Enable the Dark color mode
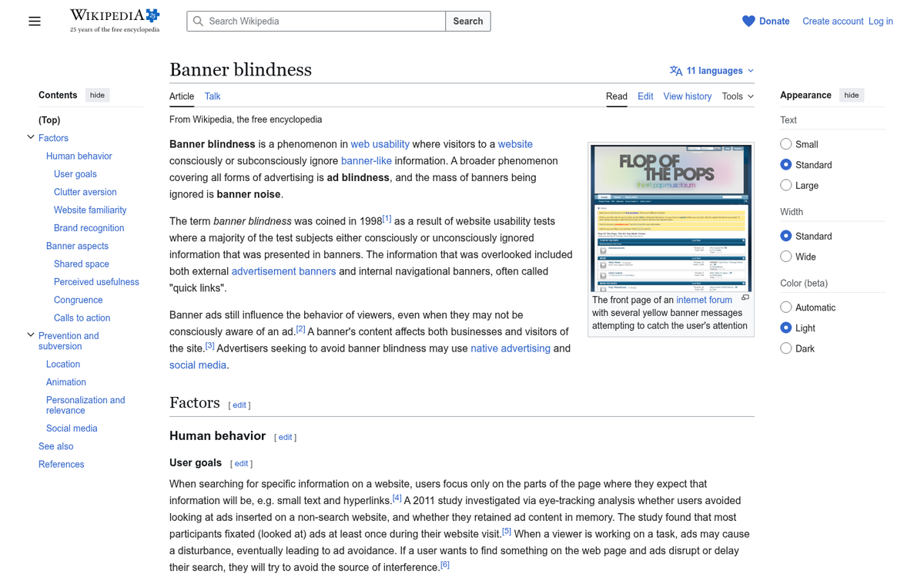Image resolution: width=924 pixels, height=578 pixels. coord(785,348)
